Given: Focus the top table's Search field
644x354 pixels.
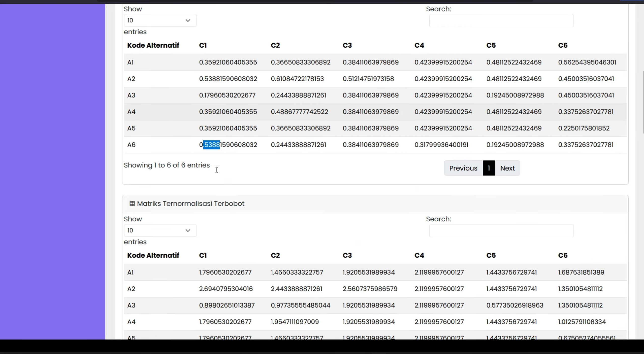Looking at the screenshot, I should 501,21.
